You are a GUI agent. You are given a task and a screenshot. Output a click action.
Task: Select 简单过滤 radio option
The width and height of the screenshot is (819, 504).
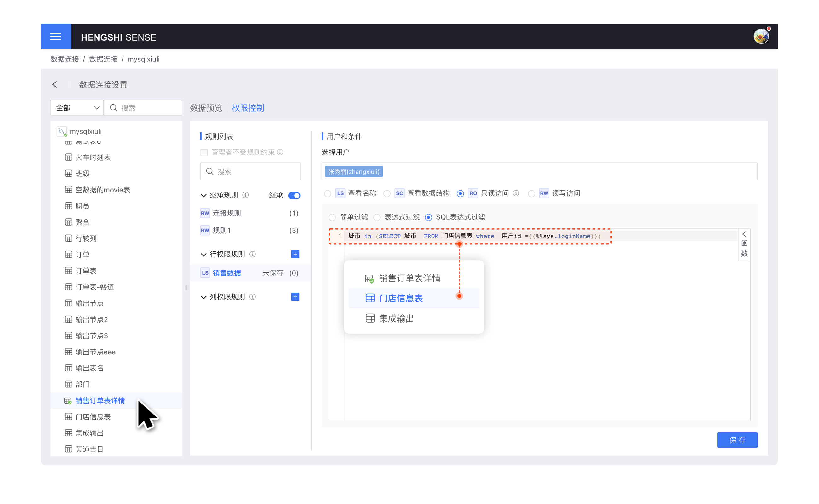[332, 217]
